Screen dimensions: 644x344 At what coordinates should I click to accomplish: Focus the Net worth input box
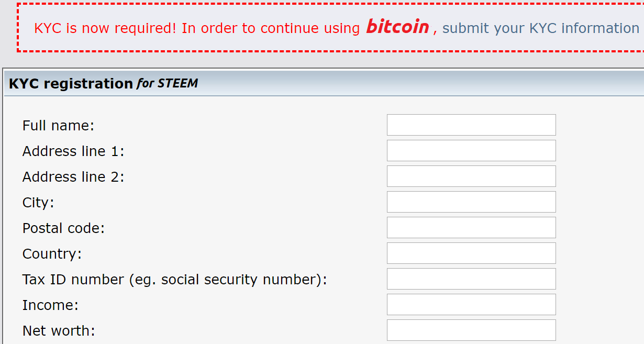[471, 330]
